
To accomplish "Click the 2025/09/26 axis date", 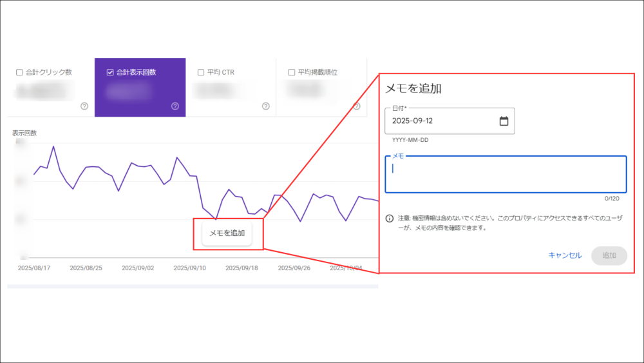I will [294, 268].
